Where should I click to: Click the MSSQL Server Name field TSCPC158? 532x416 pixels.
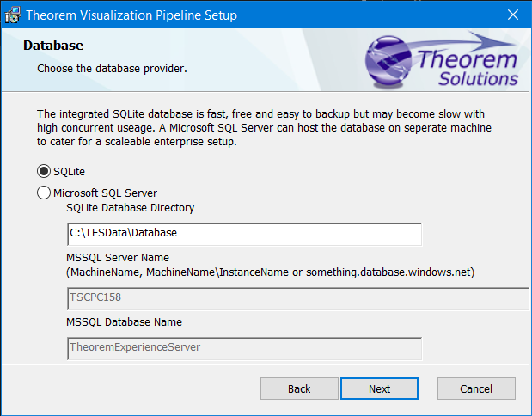click(x=297, y=297)
